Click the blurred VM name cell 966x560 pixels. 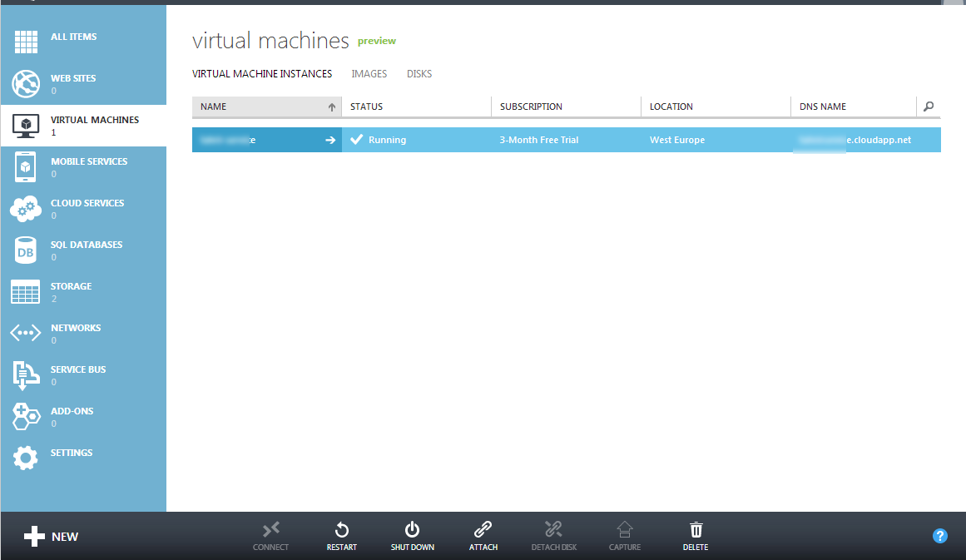(x=267, y=140)
